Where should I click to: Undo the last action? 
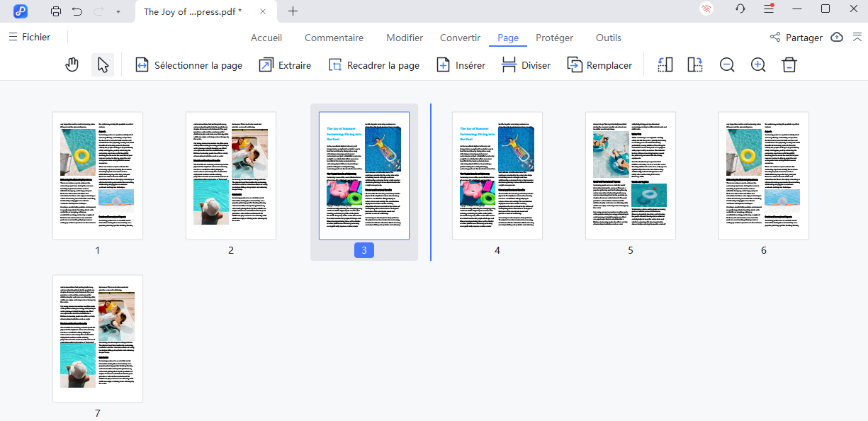(x=77, y=11)
